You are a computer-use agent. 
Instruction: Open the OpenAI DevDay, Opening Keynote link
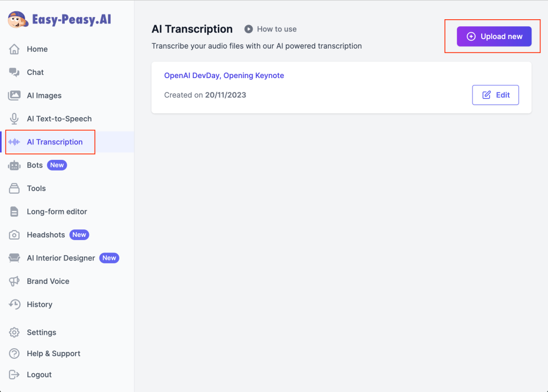click(x=224, y=75)
